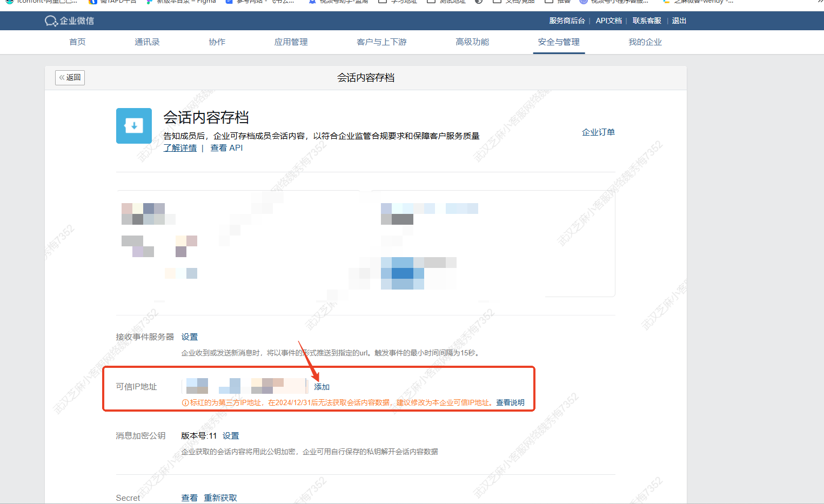The width and height of the screenshot is (824, 504).
Task: Switch to the 通讯录 tab
Action: coord(147,42)
